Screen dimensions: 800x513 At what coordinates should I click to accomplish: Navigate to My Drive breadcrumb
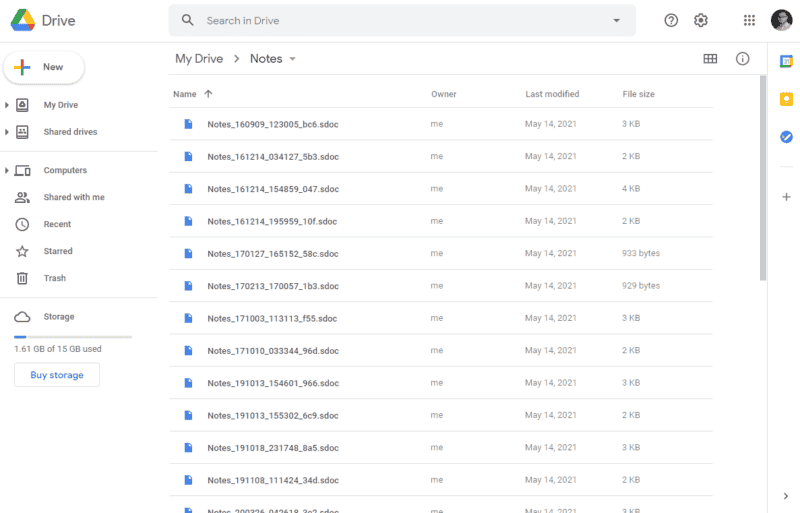199,59
